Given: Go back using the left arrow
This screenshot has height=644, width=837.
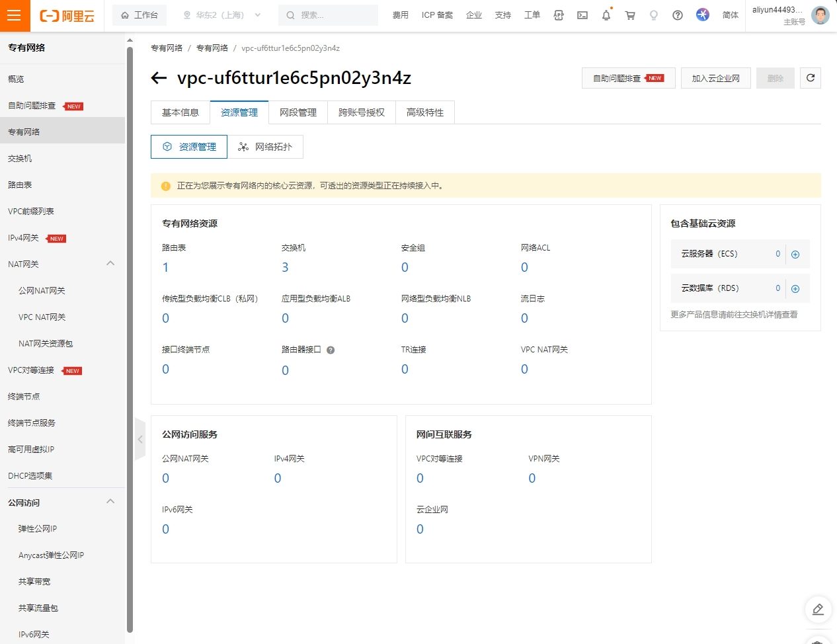Looking at the screenshot, I should coord(159,78).
